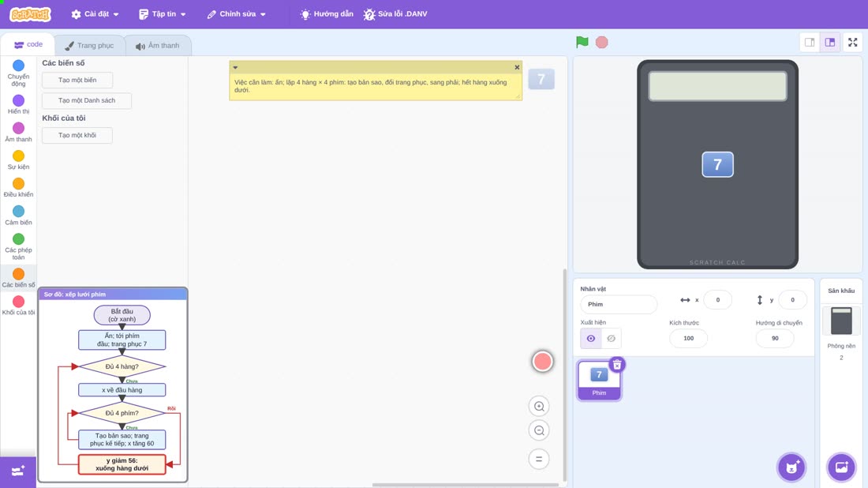This screenshot has height=488, width=868.
Task: Zoom out the code workspace
Action: [x=539, y=430]
